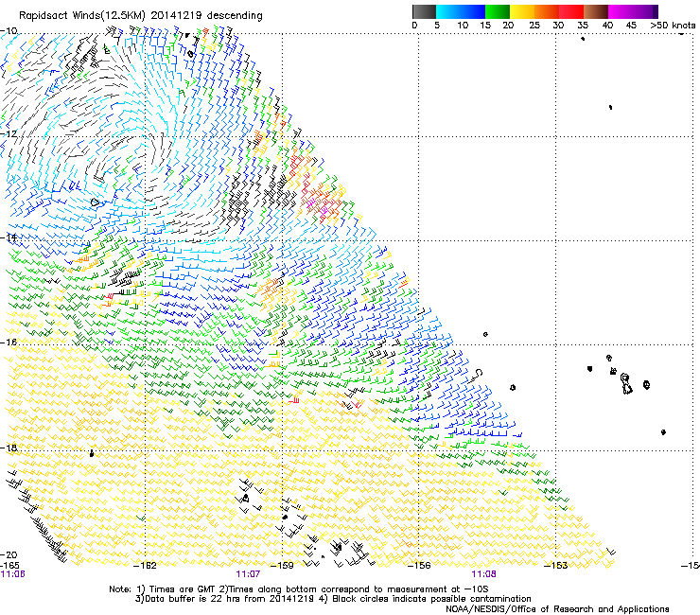Click the red 30–35 knots legend segment
The width and height of the screenshot is (700, 615).
pos(571,11)
